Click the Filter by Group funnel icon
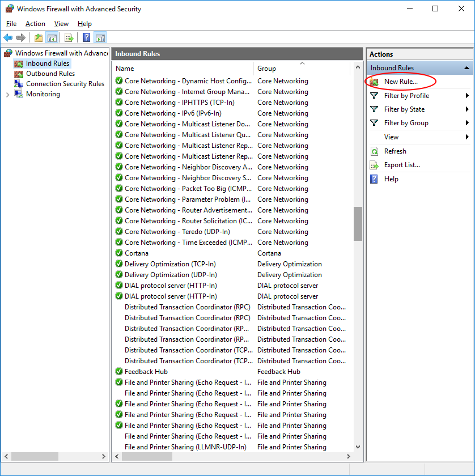 pos(374,123)
